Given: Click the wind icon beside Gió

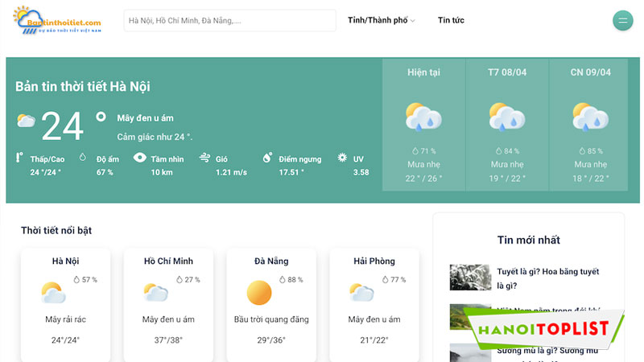Looking at the screenshot, I should point(204,158).
